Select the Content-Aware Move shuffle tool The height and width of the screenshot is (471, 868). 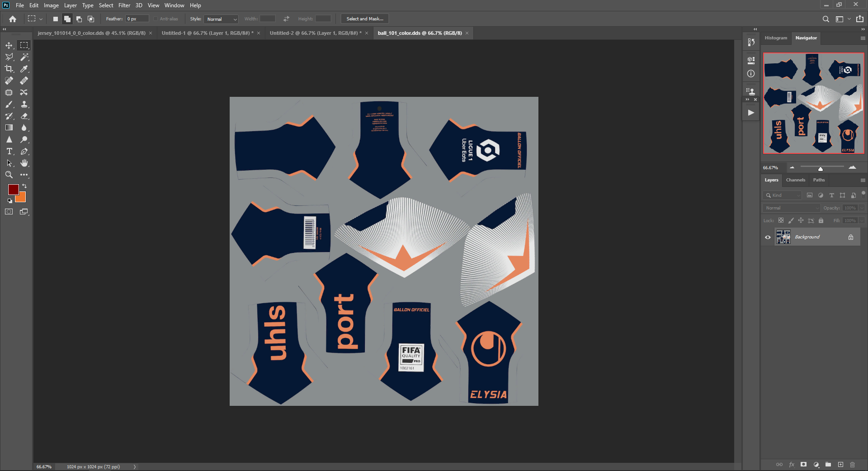(24, 92)
